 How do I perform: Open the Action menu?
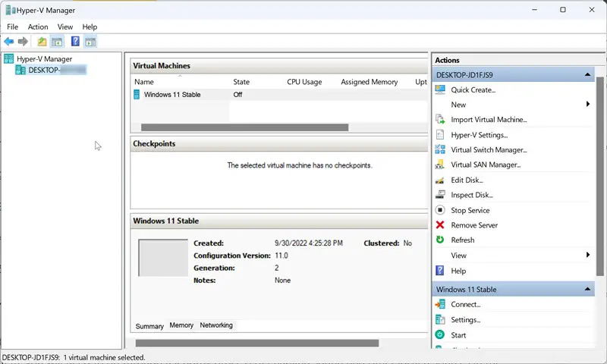click(38, 27)
